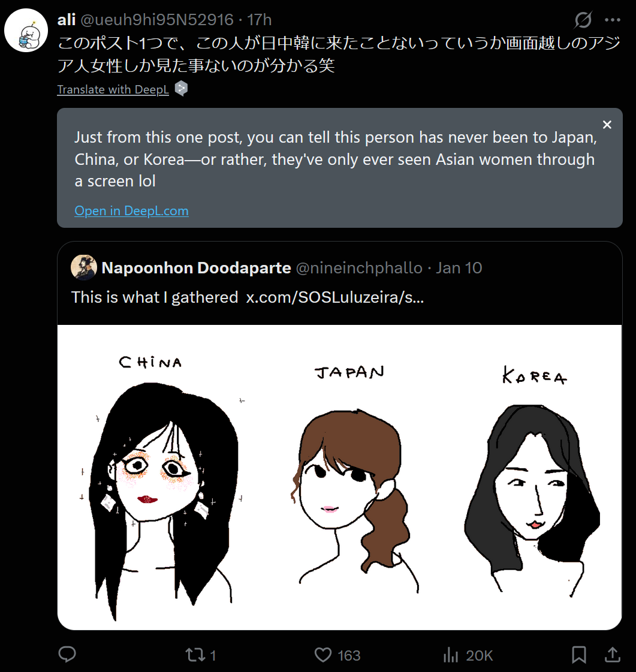The image size is (636, 672).
Task: View post analytics showing 20K
Action: [x=468, y=655]
